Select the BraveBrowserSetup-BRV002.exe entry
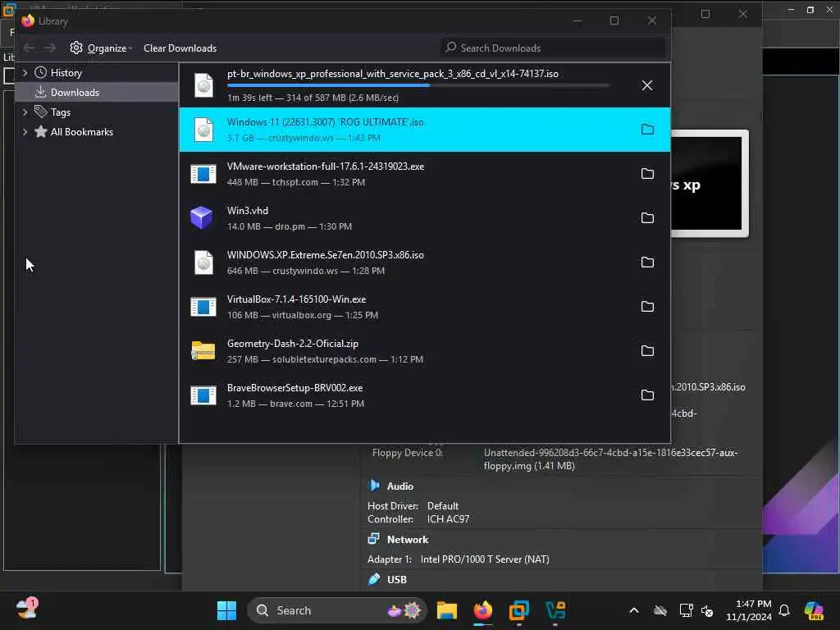 pyautogui.click(x=424, y=395)
